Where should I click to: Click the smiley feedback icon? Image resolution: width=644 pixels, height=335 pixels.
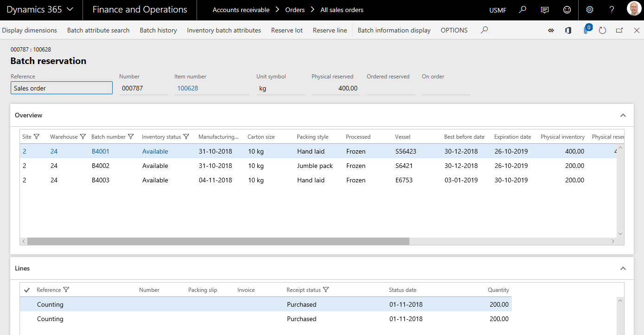(x=567, y=10)
